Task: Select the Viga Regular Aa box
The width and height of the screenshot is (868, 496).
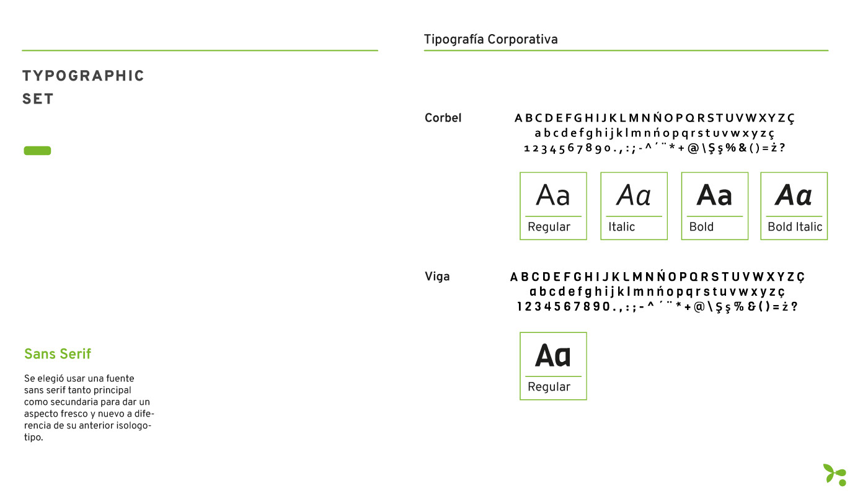Action: click(553, 366)
